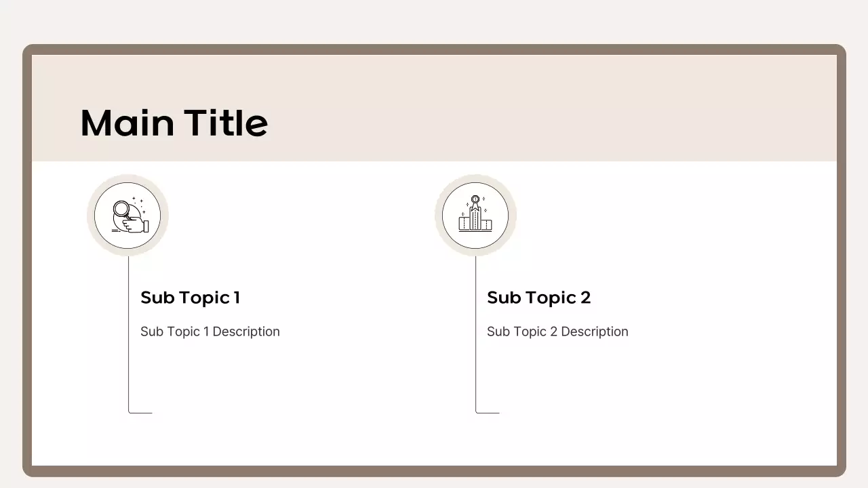
Task: Select the vertical line beside Sub Topic 2
Action: [x=476, y=339]
